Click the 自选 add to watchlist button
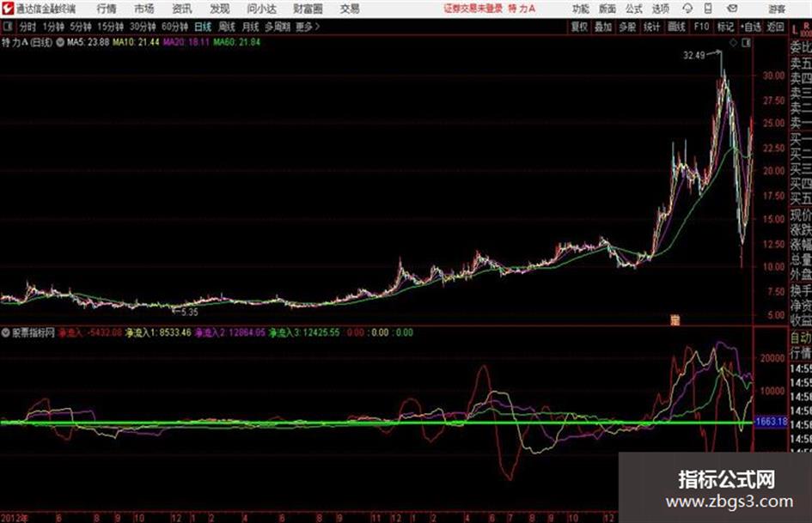The image size is (812, 523). click(x=751, y=27)
